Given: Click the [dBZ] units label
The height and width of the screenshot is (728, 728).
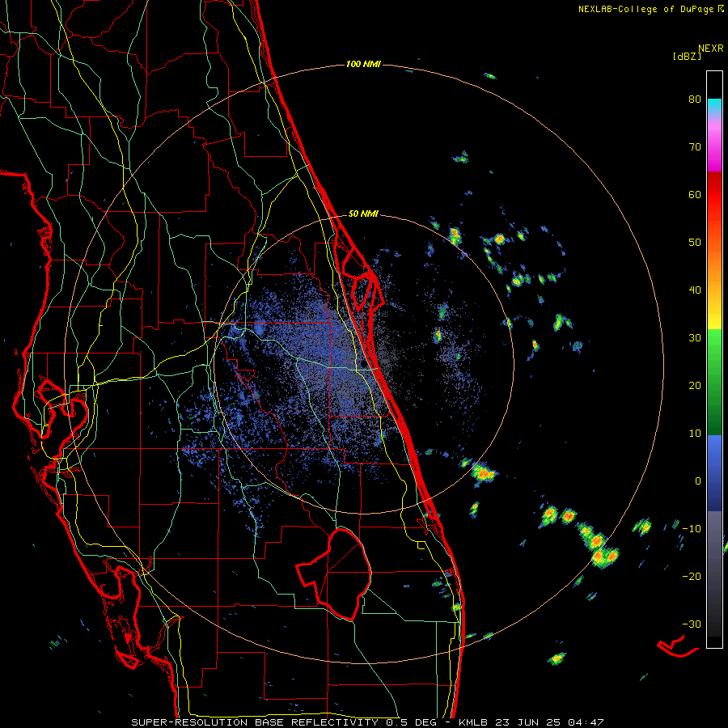Looking at the screenshot, I should click(687, 57).
